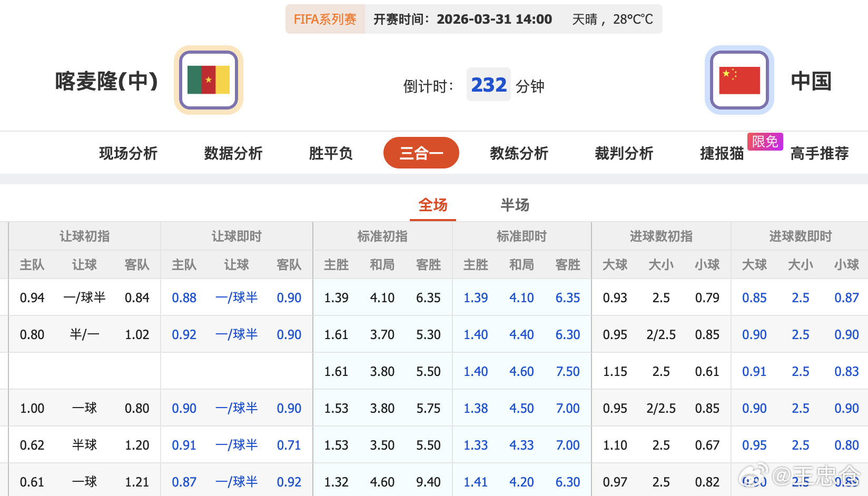Click the 232 countdown number
This screenshot has height=496, width=868.
pos(488,85)
